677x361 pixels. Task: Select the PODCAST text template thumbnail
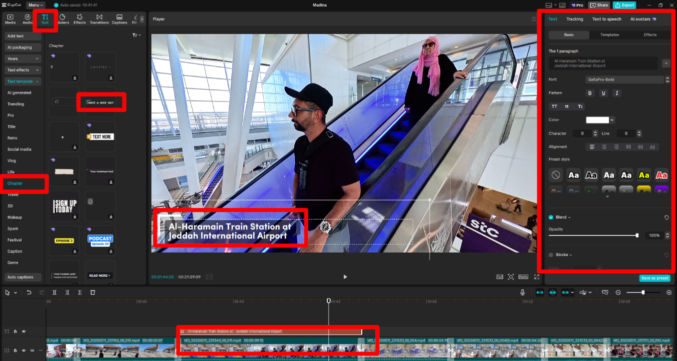coord(100,241)
